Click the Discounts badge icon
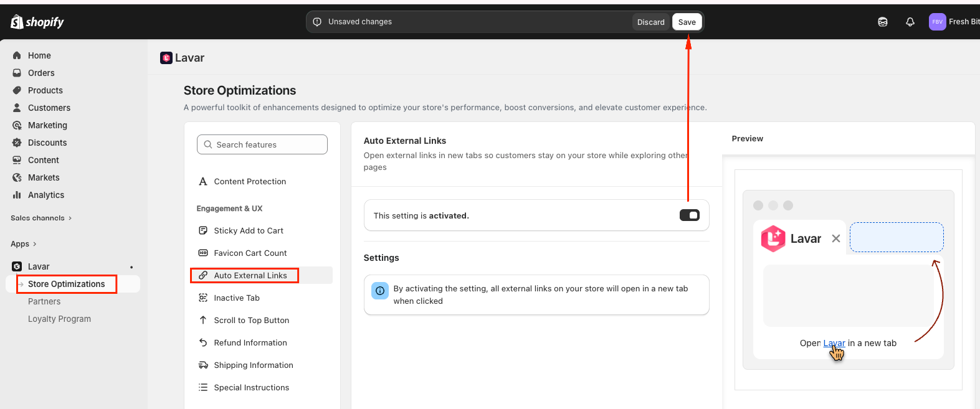The width and height of the screenshot is (980, 409). [x=17, y=143]
